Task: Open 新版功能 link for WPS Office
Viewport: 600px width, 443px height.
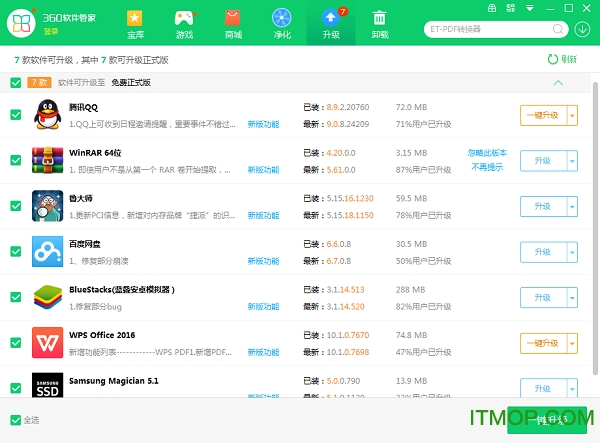Action: pos(263,352)
